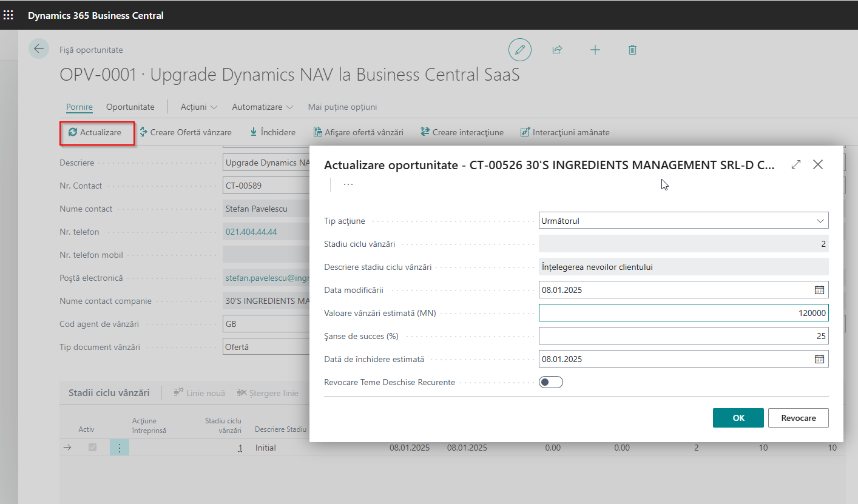The width and height of the screenshot is (858, 504).
Task: Close the Actualizare oportunitate dialog
Action: coord(818,164)
